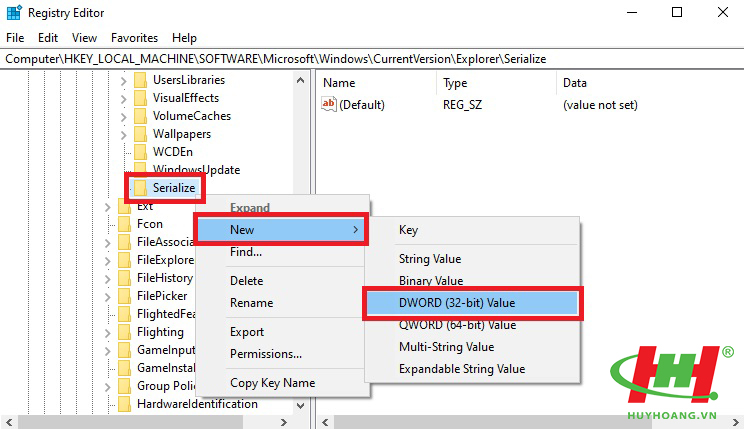744x429 pixels.
Task: Click the GameInstaller folder icon
Action: [124, 368]
